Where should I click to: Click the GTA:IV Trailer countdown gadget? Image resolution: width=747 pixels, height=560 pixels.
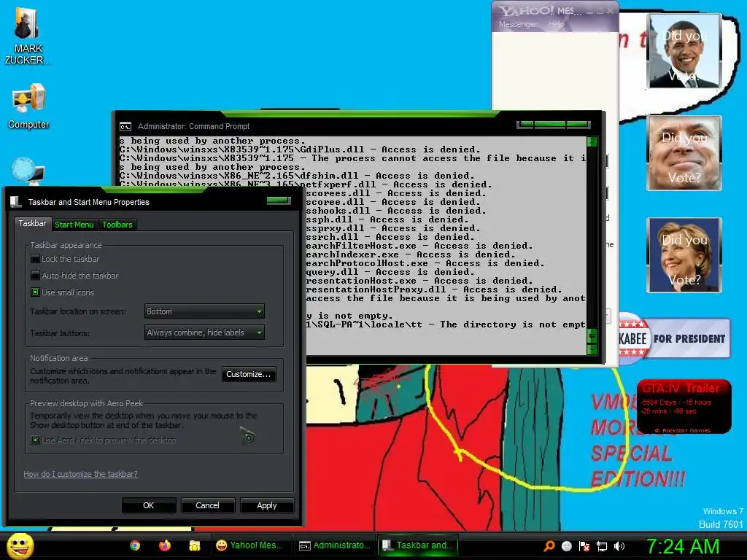684,407
